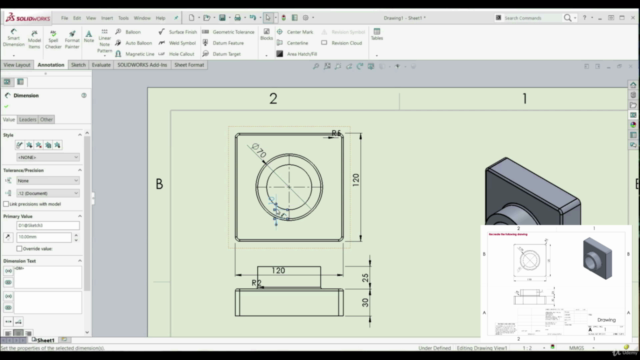Click Auto Balloon tool
The height and width of the screenshot is (360, 640).
(133, 43)
